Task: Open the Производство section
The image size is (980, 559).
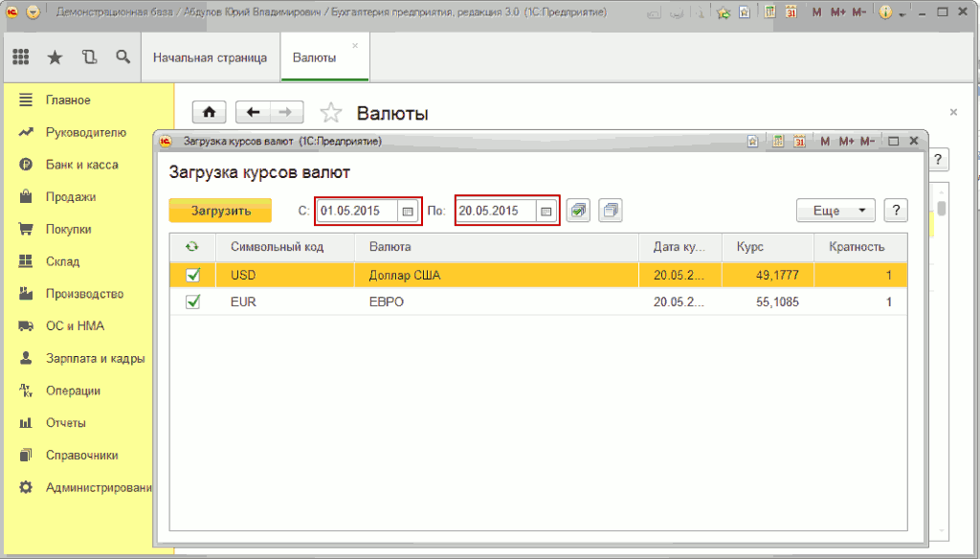Action: [x=84, y=294]
